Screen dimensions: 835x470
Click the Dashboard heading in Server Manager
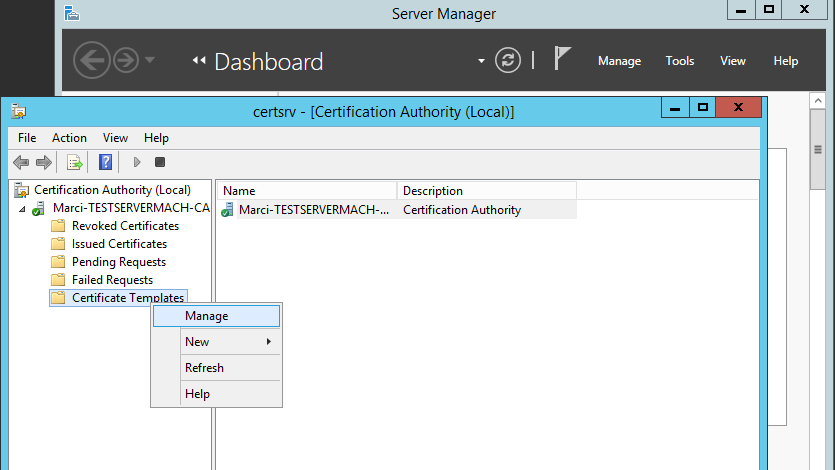[x=268, y=62]
